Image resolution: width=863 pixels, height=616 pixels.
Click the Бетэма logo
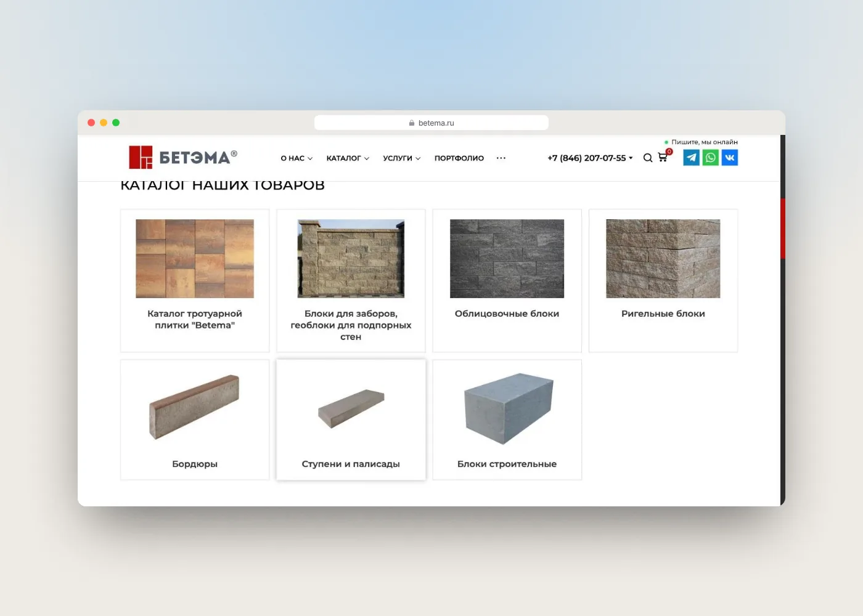(183, 157)
